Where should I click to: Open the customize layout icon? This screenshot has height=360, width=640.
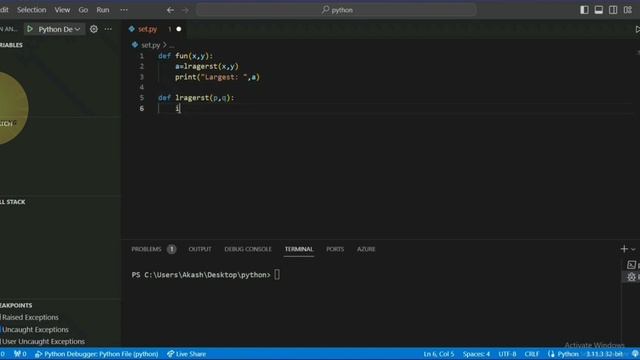point(628,10)
